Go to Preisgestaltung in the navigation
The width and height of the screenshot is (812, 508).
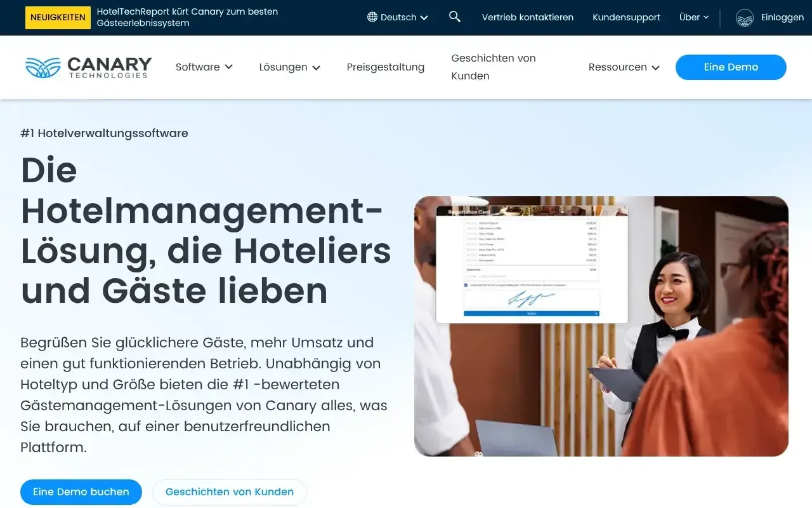pos(385,67)
